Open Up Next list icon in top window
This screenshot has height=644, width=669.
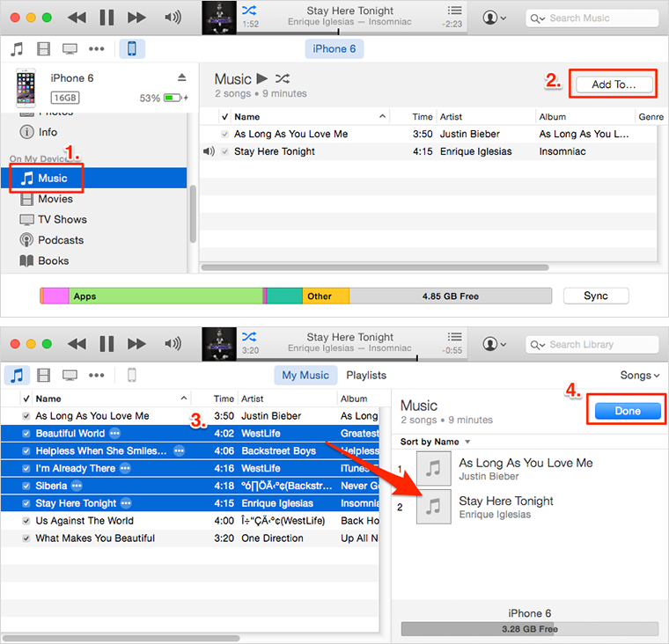454,11
